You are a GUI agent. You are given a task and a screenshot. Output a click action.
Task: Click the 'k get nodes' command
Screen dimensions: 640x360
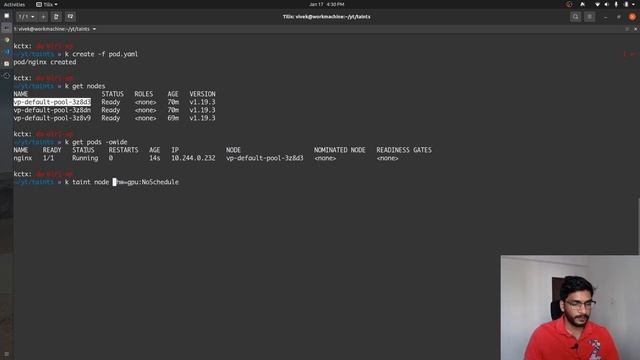pos(85,86)
